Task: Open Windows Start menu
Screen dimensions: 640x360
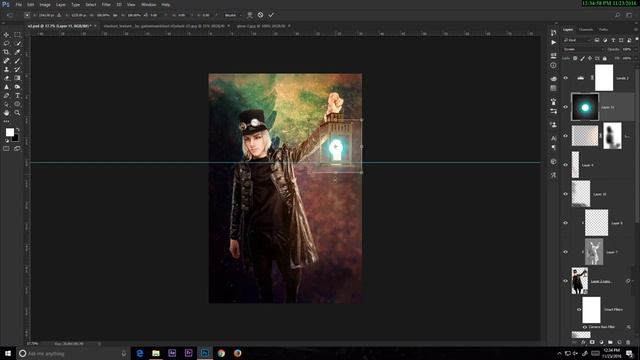Action: [8, 353]
